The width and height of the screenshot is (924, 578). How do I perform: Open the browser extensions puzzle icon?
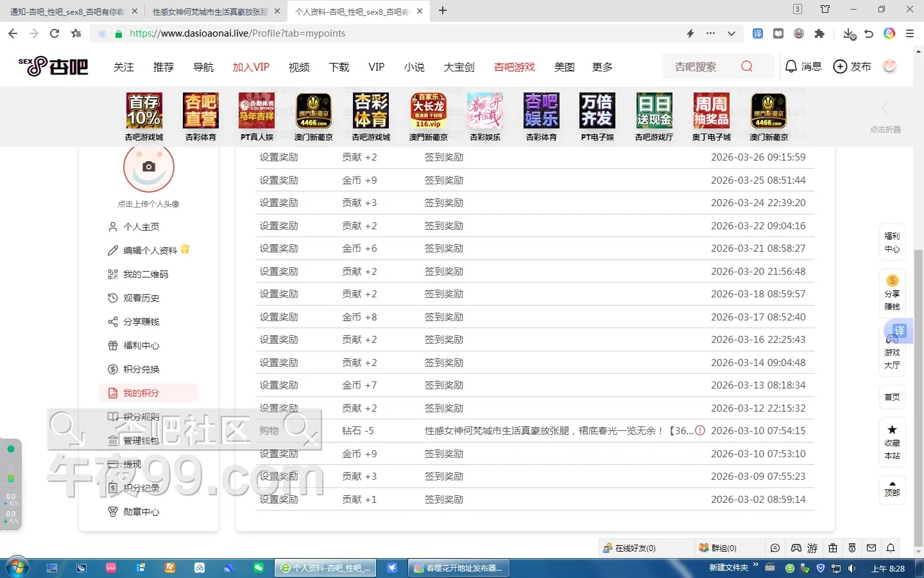pyautogui.click(x=819, y=33)
